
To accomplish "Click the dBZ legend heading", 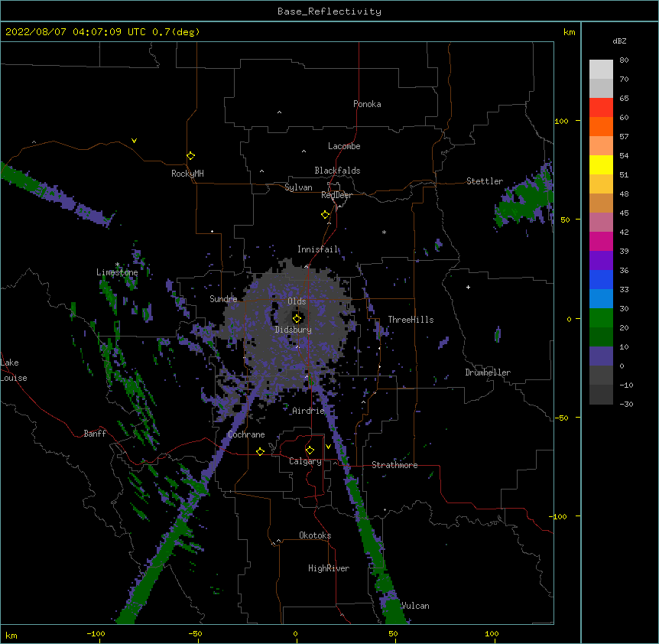I will point(619,41).
